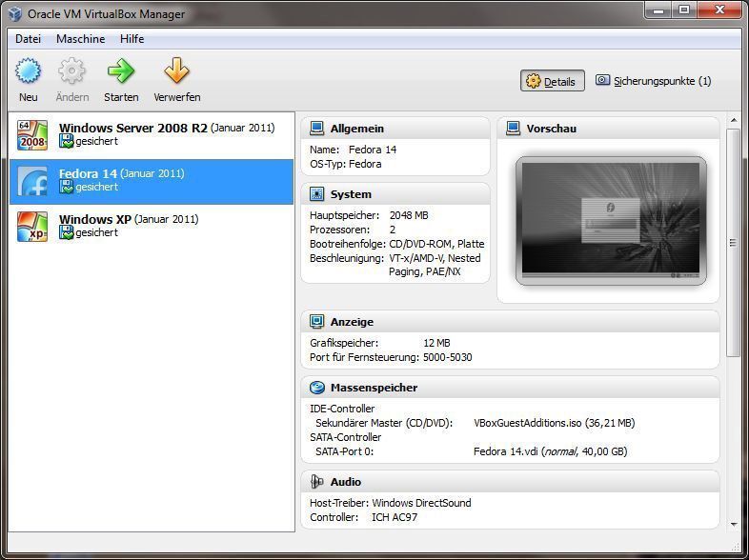
Task: Click the OS-Typ Fedora text
Action: 345,164
